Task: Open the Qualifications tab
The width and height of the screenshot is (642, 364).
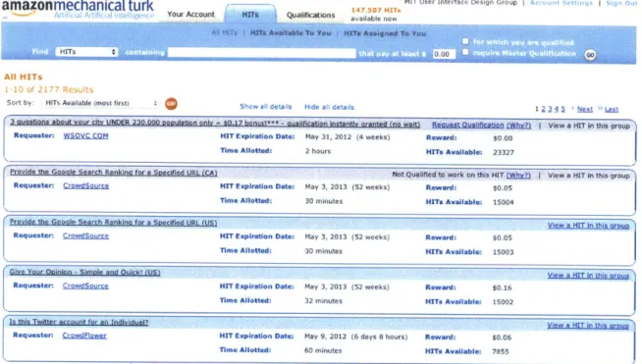Action: [x=310, y=15]
